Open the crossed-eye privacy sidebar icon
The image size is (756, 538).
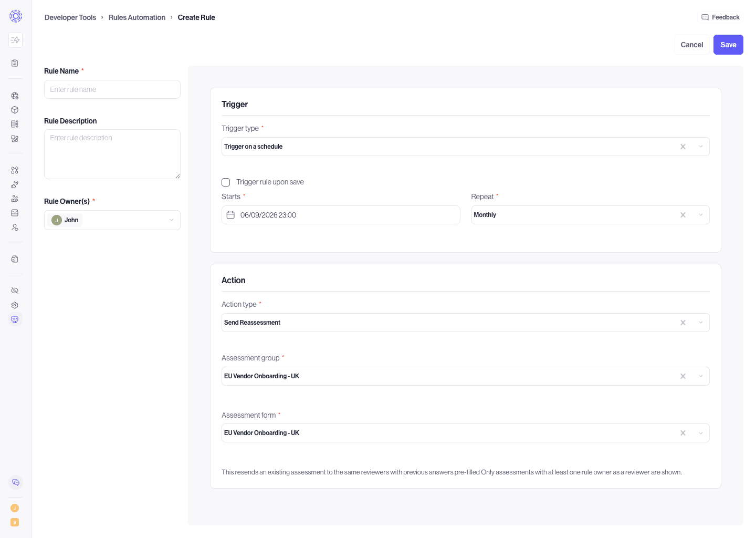coord(15,291)
